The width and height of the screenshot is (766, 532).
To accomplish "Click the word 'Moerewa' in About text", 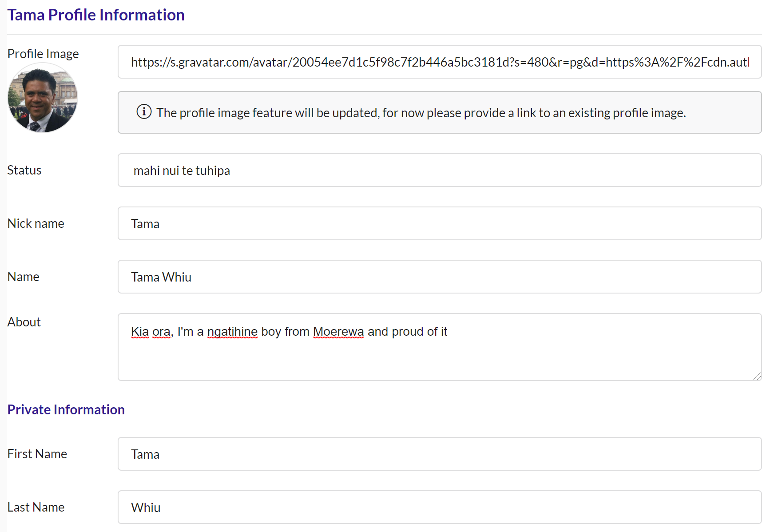I will pyautogui.click(x=338, y=332).
